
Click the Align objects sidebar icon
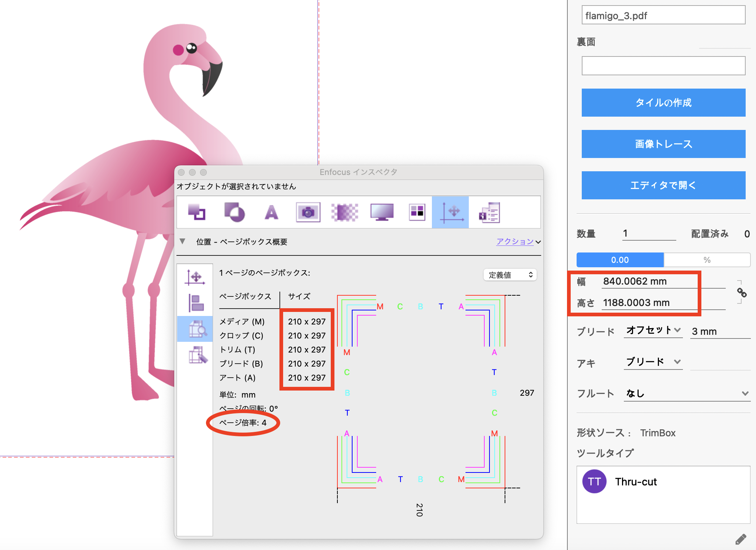click(x=196, y=303)
